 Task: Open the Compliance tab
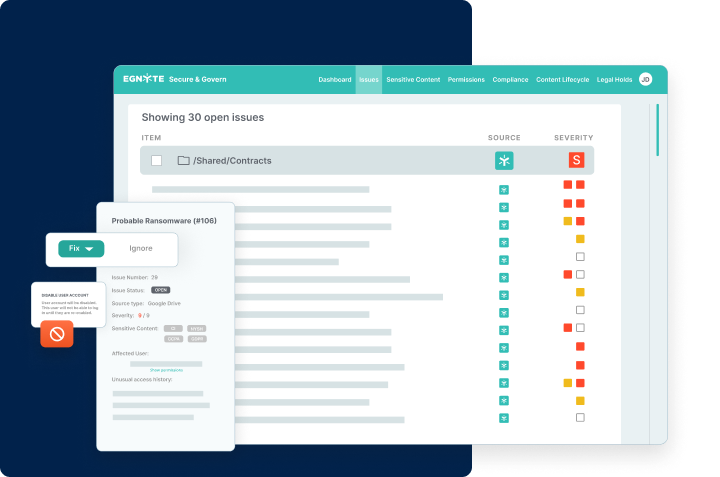(x=510, y=79)
